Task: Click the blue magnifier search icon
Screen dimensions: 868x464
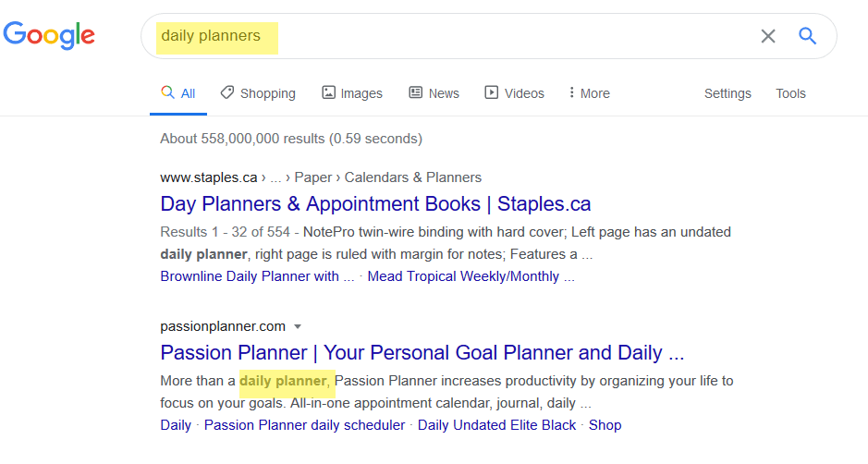Action: tap(807, 36)
